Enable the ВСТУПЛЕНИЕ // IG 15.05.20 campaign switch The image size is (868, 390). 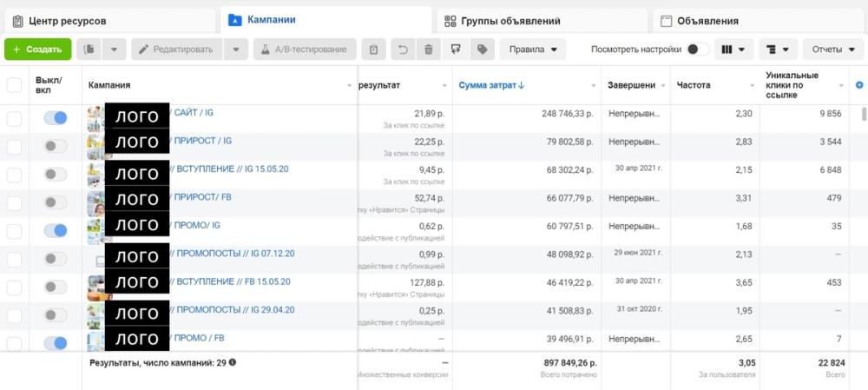(56, 175)
